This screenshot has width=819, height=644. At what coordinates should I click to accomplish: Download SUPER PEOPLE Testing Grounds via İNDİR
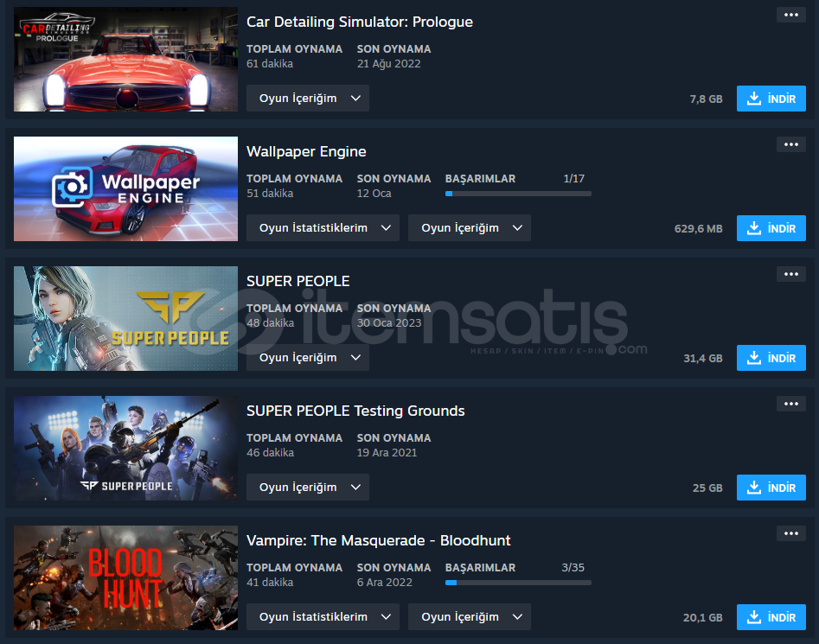coord(771,488)
